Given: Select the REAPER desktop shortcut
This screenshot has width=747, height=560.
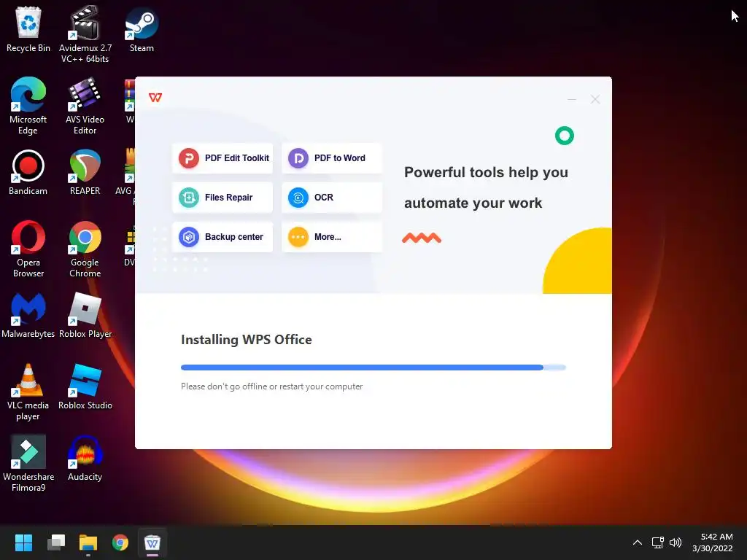Looking at the screenshot, I should click(x=85, y=172).
